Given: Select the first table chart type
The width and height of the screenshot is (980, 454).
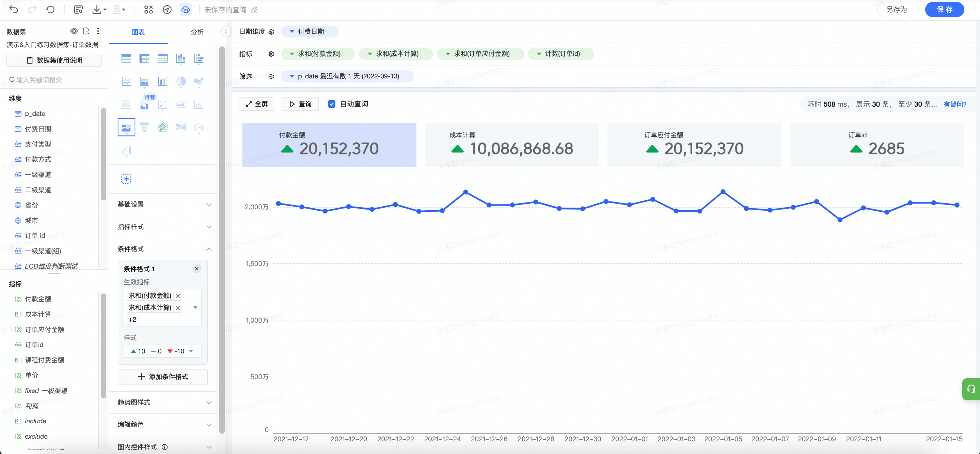Looking at the screenshot, I should [126, 58].
